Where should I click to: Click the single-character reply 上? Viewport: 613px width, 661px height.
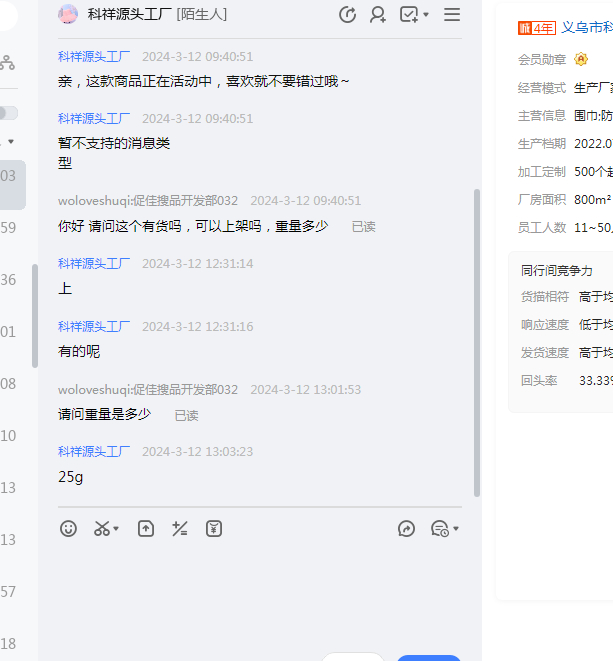click(x=65, y=289)
